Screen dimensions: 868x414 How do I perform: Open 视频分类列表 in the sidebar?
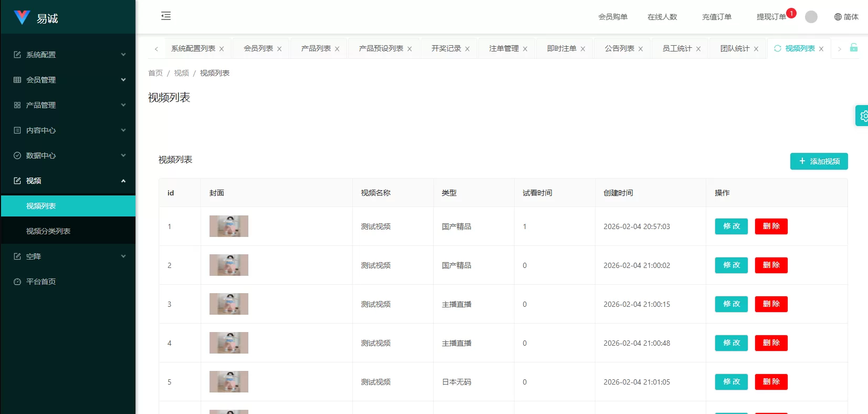tap(48, 231)
